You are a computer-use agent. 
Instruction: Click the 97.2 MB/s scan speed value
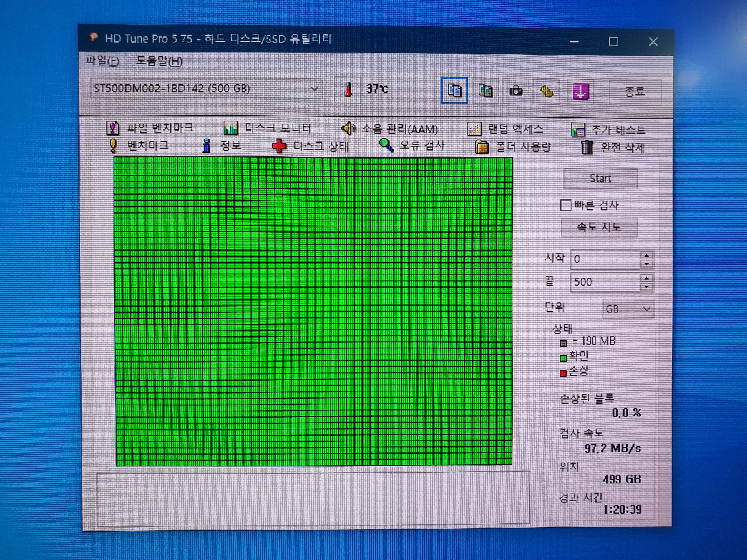613,449
